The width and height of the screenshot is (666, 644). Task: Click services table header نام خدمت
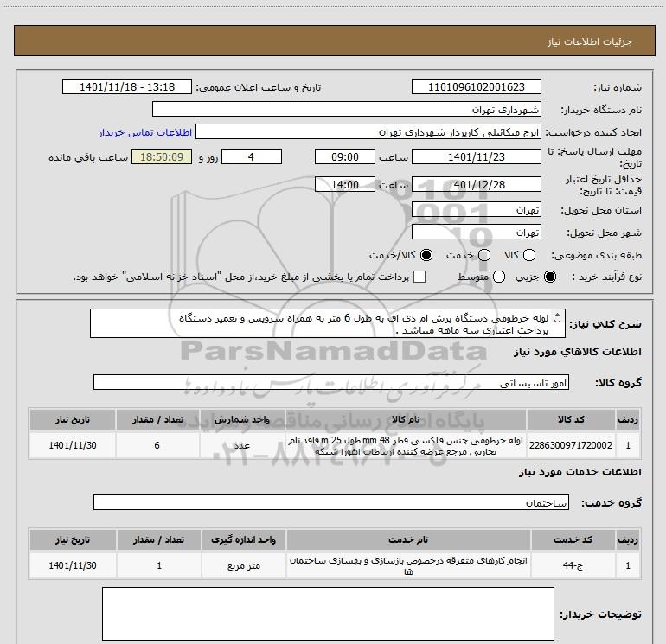pos(408,539)
